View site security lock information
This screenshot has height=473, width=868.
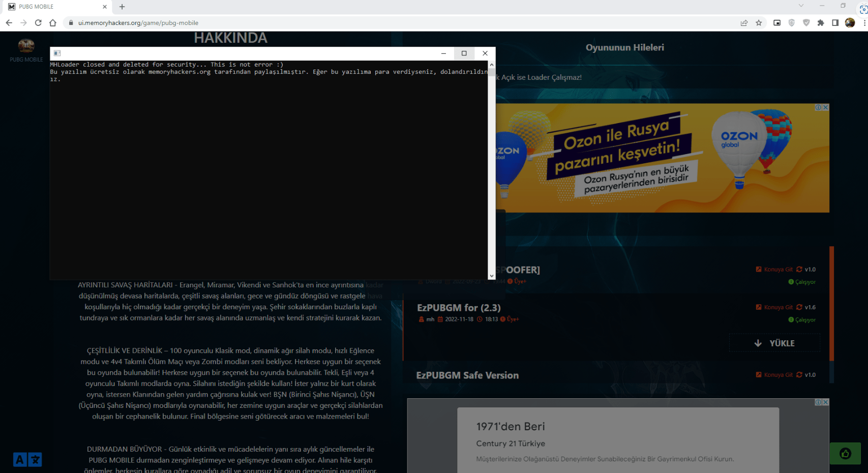tap(71, 23)
